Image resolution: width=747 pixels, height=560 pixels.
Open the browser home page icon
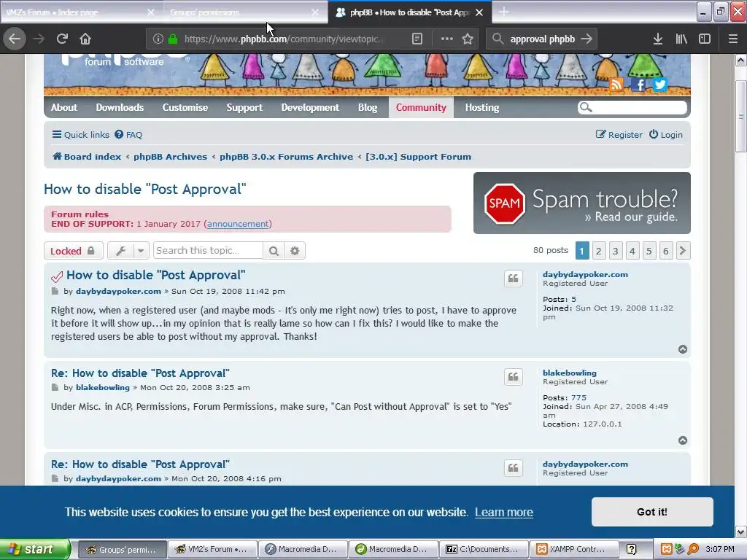pos(85,39)
